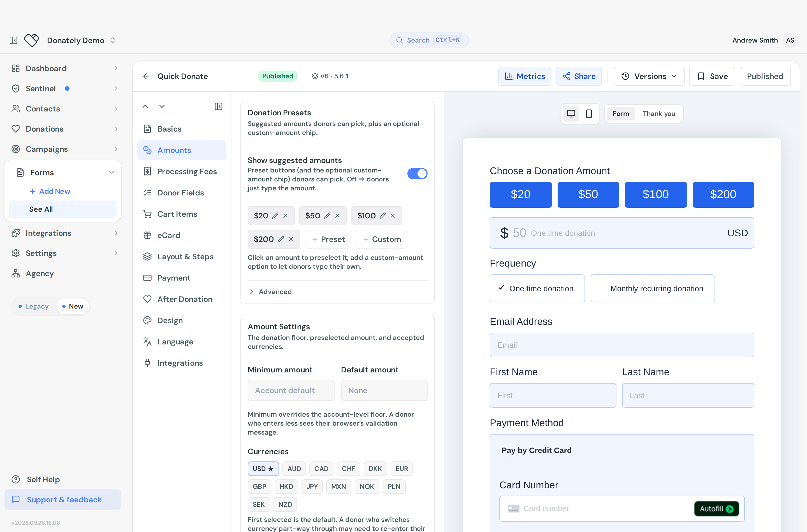Jump to previous section with up chevron
Image resolution: width=807 pixels, height=532 pixels.
coord(145,106)
